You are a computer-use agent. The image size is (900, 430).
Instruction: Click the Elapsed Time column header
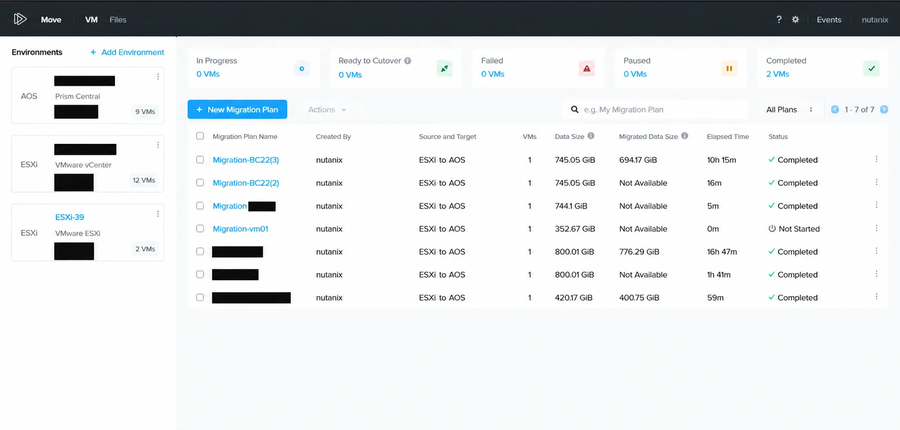tap(728, 137)
